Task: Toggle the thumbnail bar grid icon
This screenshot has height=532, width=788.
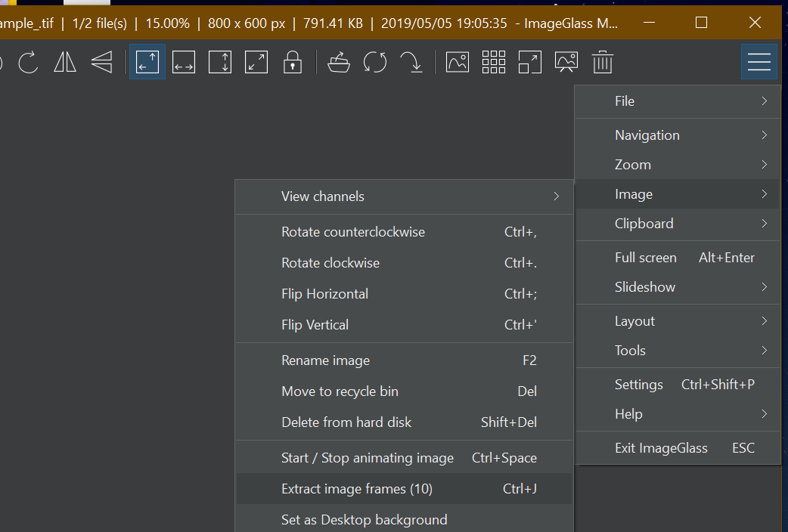Action: pyautogui.click(x=493, y=62)
